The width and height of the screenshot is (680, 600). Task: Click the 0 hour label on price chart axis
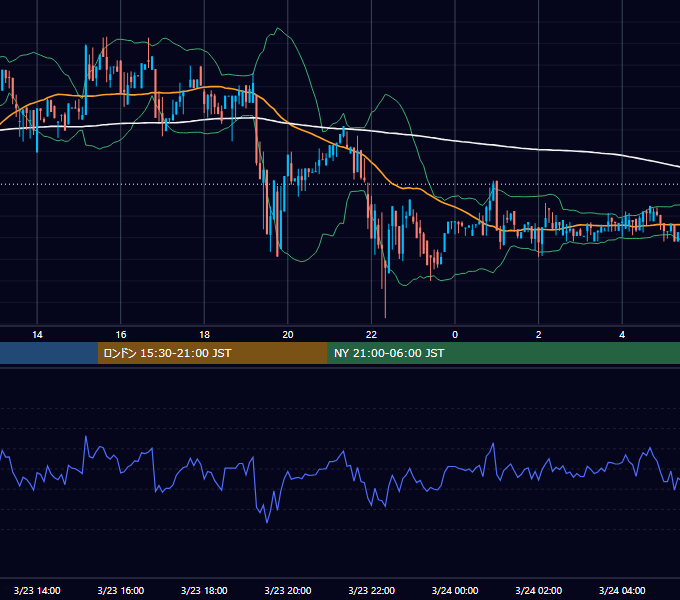pos(455,335)
